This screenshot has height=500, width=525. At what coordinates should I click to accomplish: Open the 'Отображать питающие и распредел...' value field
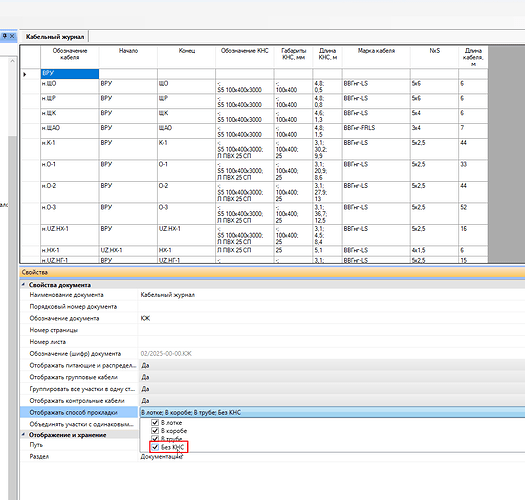click(332, 365)
